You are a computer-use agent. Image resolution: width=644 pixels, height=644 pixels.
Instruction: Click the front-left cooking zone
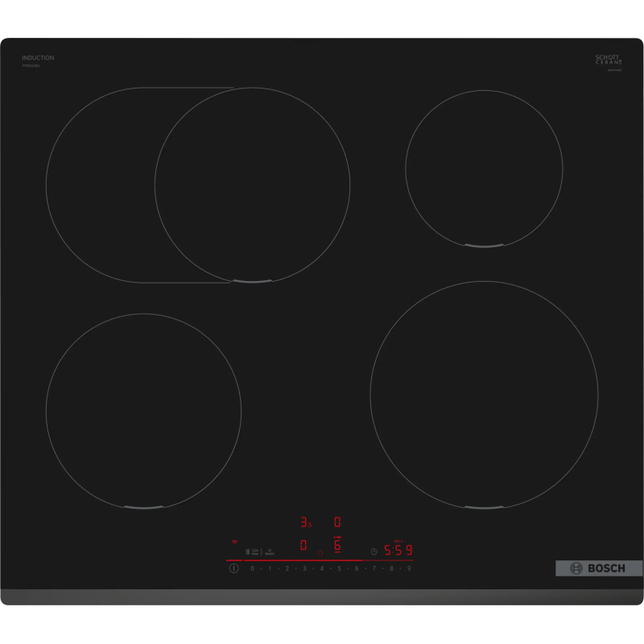144,411
